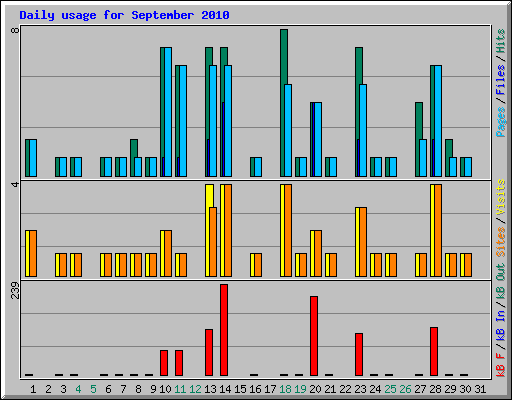512x400 pixels.
Task: Click the red kB bar for day 28
Action: point(434,351)
